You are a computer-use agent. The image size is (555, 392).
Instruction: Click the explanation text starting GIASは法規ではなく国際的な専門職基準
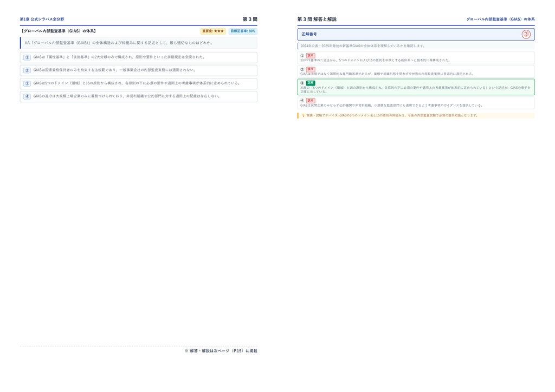click(387, 74)
